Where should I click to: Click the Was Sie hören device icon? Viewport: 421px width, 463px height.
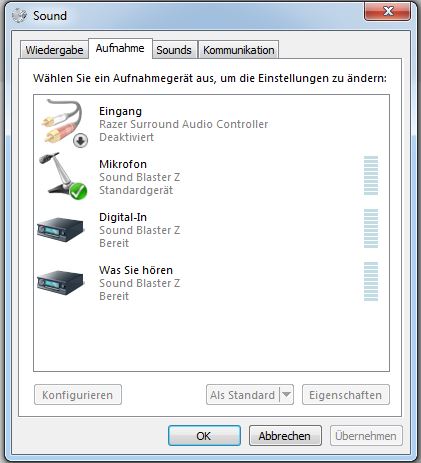point(60,282)
